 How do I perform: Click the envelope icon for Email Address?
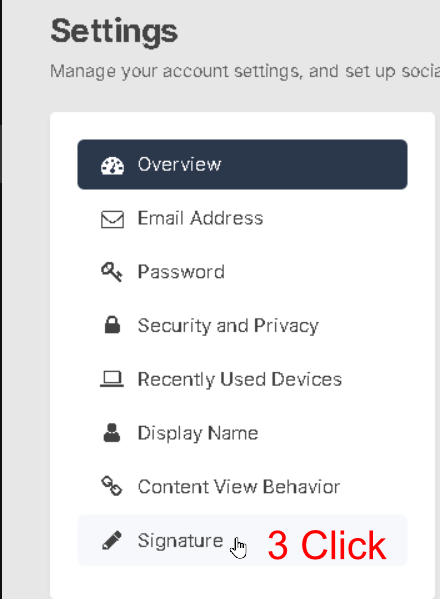point(112,219)
